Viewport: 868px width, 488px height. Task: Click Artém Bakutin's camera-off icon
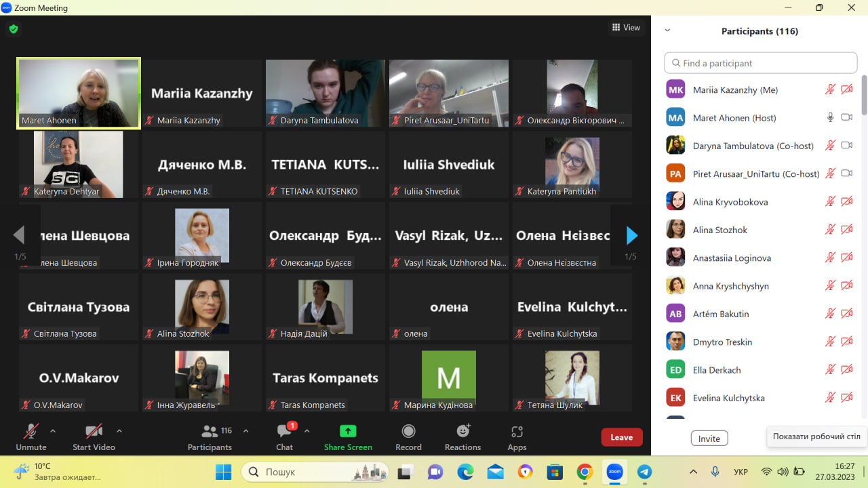tap(846, 314)
